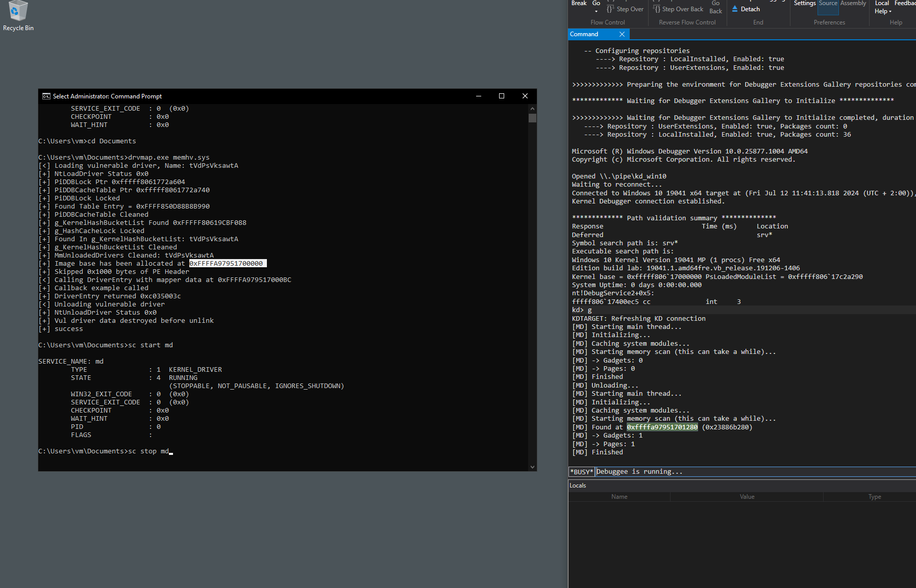This screenshot has width=916, height=588.
Task: Click the Reverse Flow Control group label
Action: coord(687,22)
